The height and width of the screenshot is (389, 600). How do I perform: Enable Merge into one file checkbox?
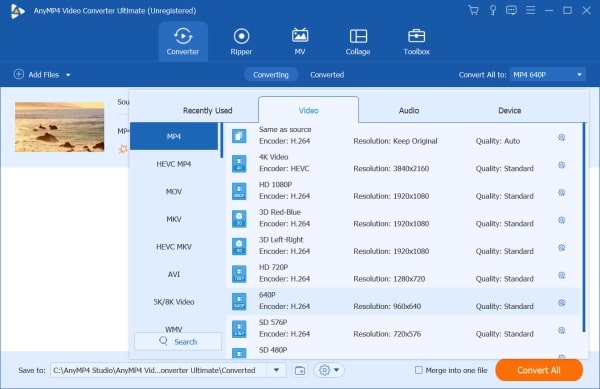click(419, 370)
